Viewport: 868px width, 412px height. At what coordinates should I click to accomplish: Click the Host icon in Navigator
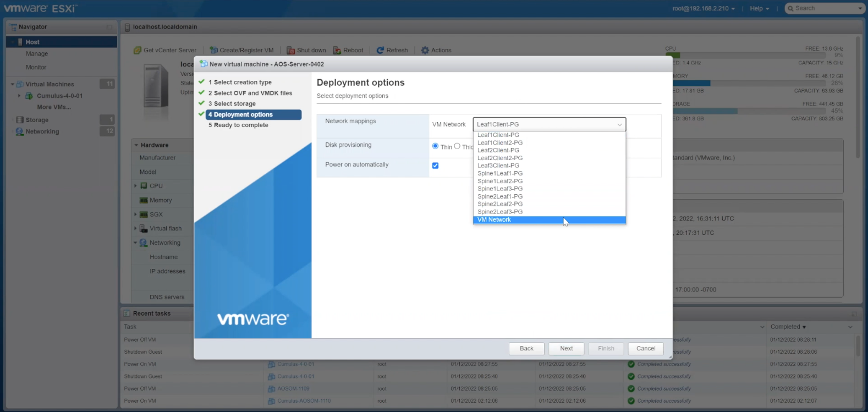click(x=20, y=42)
